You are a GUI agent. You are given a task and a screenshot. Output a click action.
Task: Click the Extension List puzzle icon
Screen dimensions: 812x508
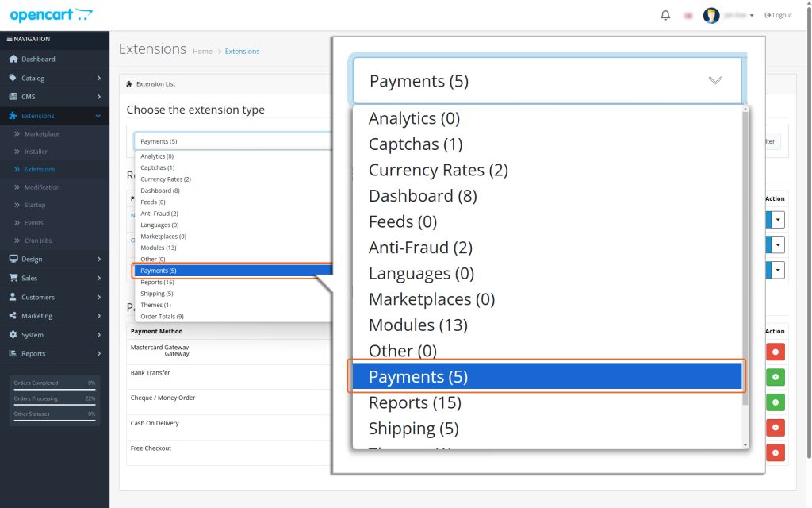129,84
